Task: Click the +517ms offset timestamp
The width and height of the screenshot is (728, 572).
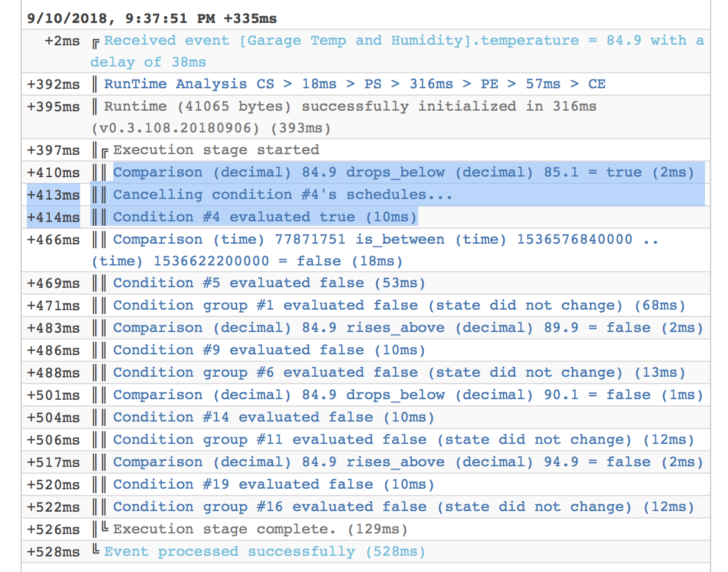Action: (54, 463)
